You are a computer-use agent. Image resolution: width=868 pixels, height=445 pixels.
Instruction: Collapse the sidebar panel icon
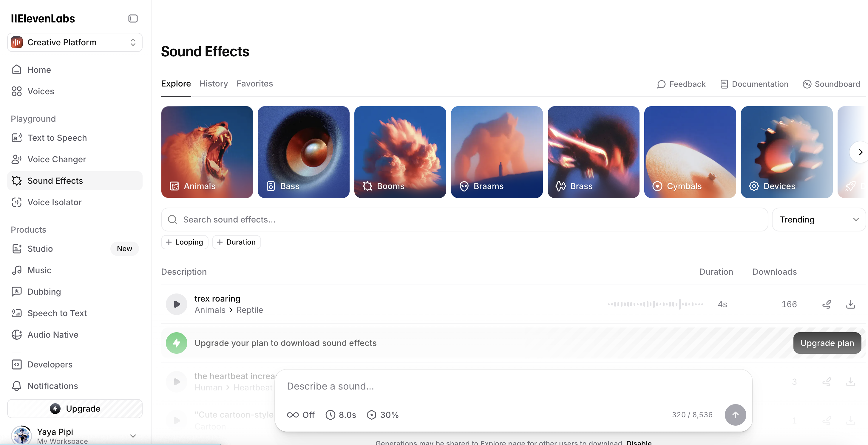133,18
